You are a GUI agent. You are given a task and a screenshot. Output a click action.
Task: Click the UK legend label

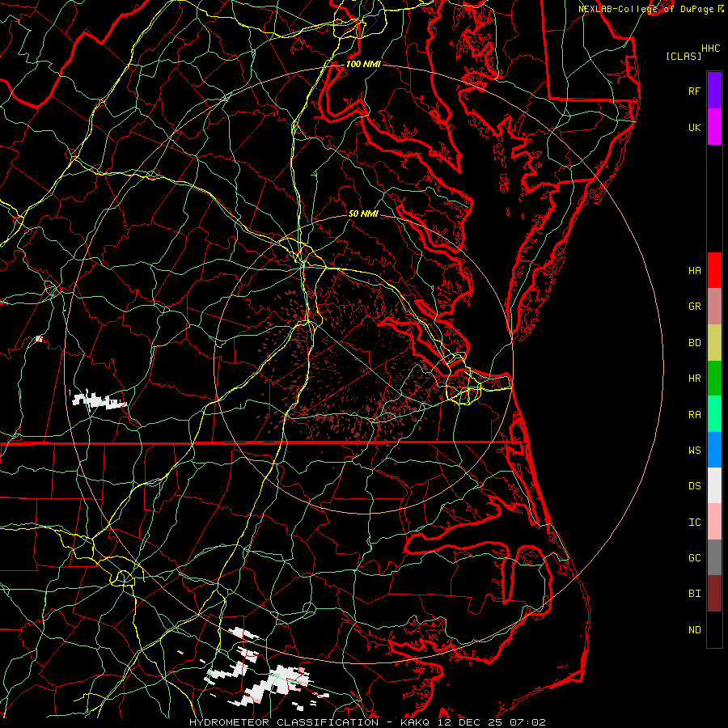pos(694,127)
